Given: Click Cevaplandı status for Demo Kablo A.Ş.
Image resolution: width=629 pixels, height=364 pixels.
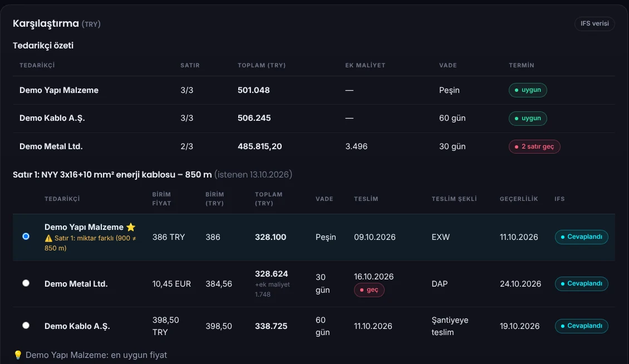Looking at the screenshot, I should coord(581,326).
